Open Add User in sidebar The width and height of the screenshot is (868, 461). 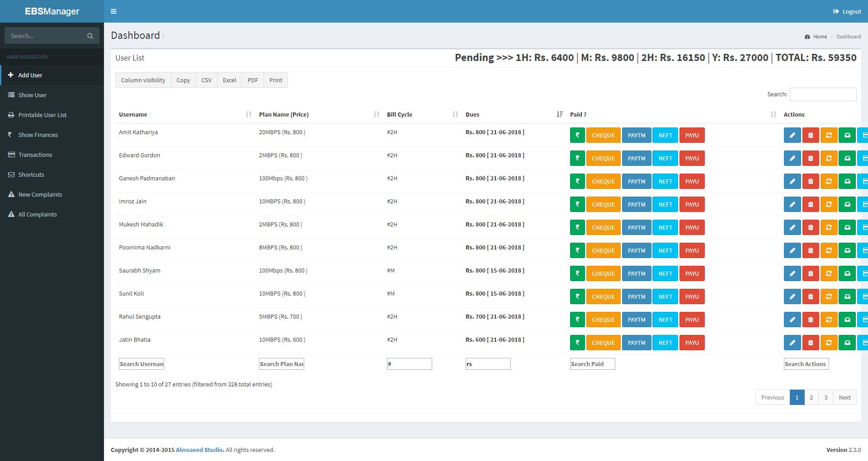(52, 75)
